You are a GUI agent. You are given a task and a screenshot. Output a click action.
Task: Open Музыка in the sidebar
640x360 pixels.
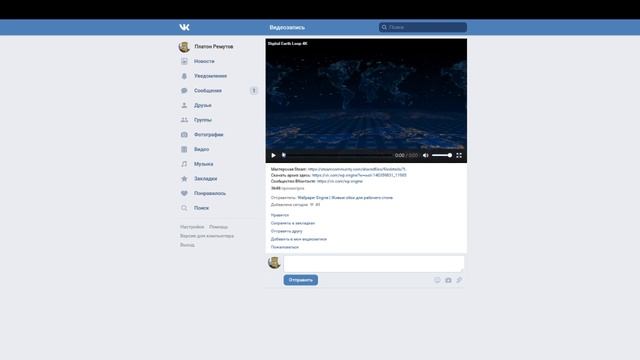[x=203, y=164]
